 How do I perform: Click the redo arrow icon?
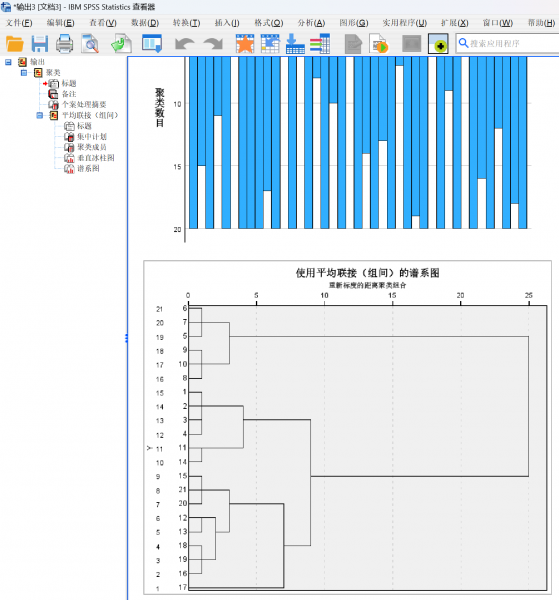[213, 44]
